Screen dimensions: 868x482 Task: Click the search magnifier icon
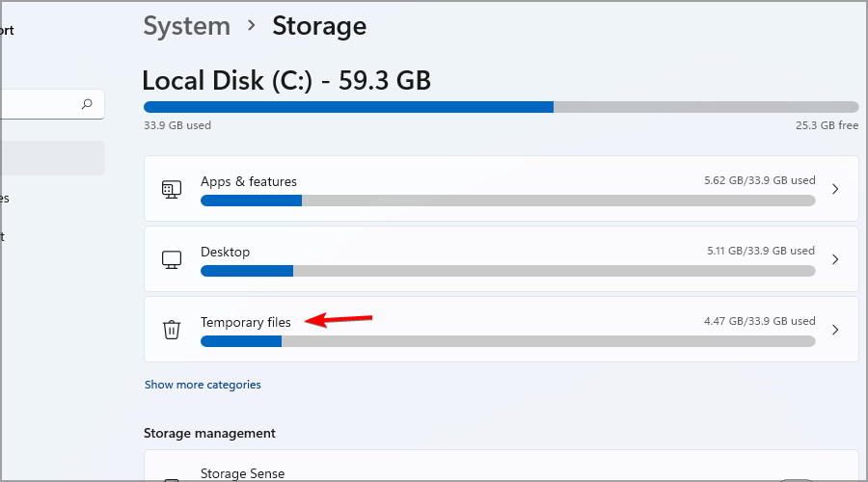pyautogui.click(x=87, y=103)
